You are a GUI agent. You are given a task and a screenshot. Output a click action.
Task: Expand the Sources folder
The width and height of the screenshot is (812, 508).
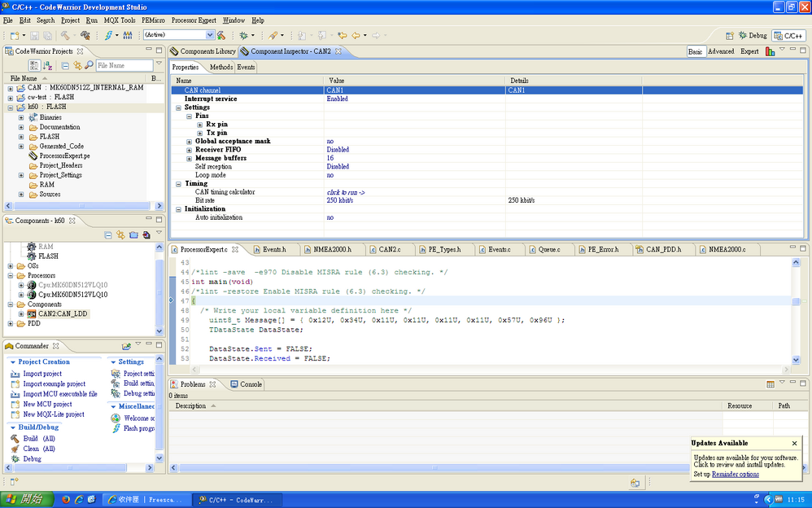pos(21,195)
